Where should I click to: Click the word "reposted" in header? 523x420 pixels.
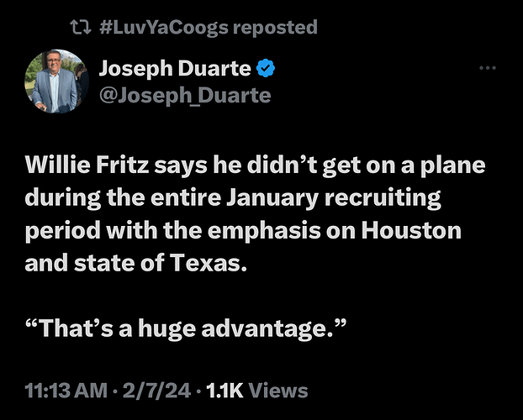click(x=274, y=28)
